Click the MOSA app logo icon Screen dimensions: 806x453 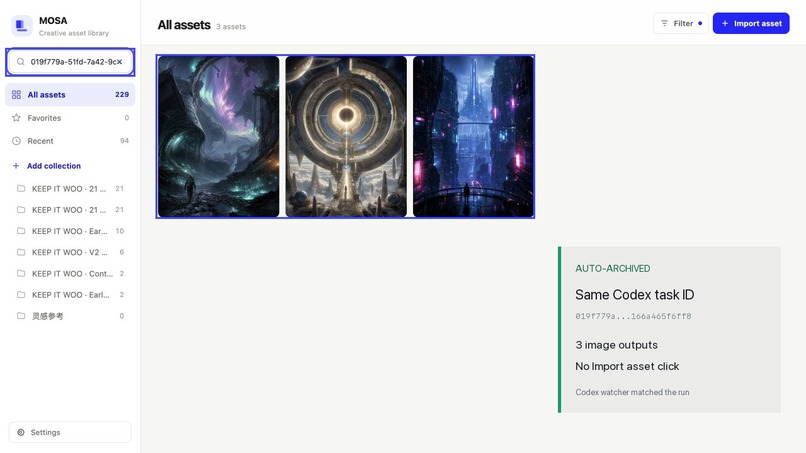pyautogui.click(x=22, y=25)
